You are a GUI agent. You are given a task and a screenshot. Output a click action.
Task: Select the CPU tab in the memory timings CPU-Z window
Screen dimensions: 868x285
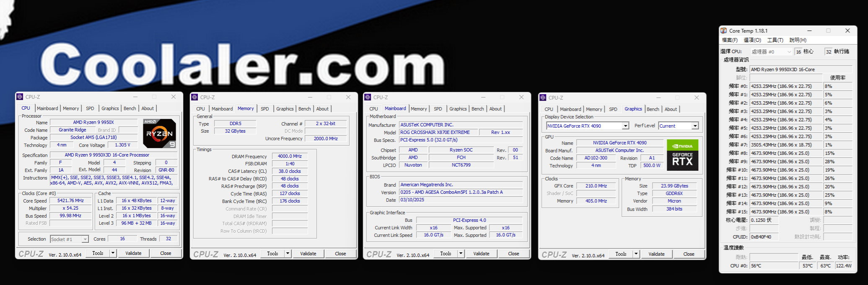pos(201,109)
